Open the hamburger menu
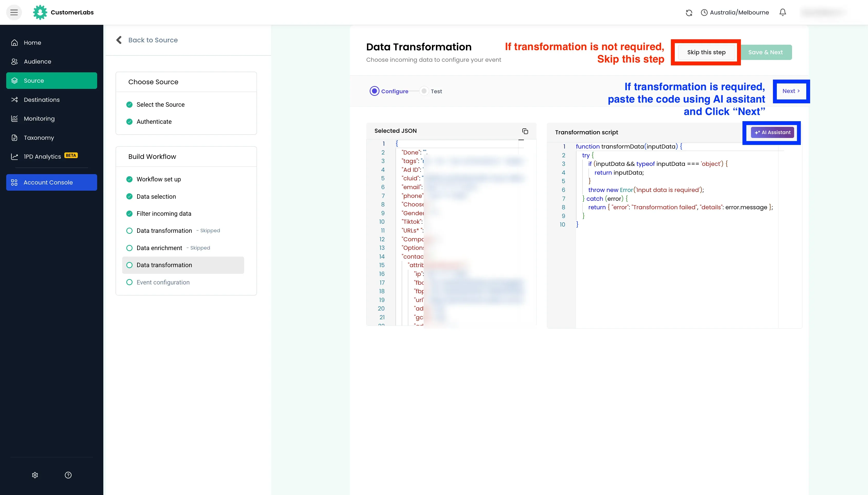Viewport: 868px width, 495px height. click(14, 13)
